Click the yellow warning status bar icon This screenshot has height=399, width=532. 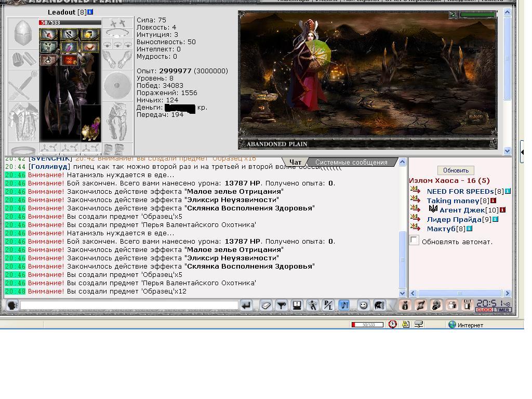tap(406, 324)
